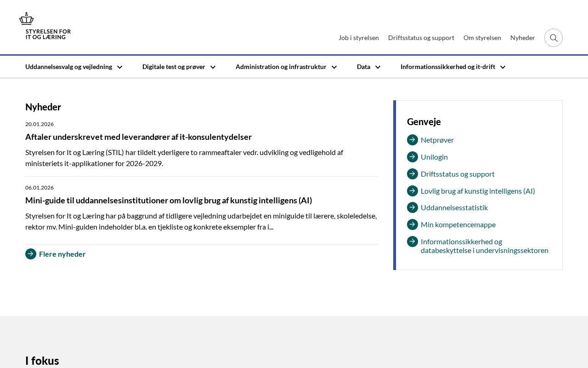Screen dimensions: 588x368
Task: Click the arrow icon beside Uddannelsesstatistik
Action: pos(412,207)
